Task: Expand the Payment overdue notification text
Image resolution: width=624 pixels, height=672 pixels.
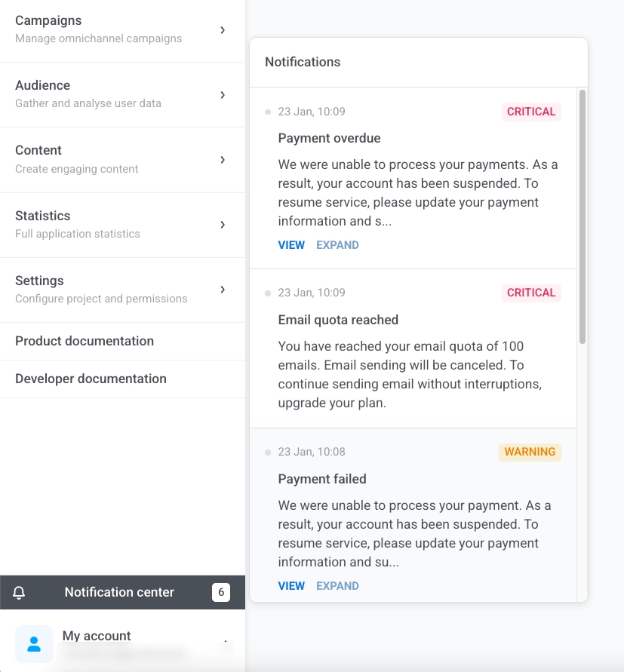Action: pos(337,245)
